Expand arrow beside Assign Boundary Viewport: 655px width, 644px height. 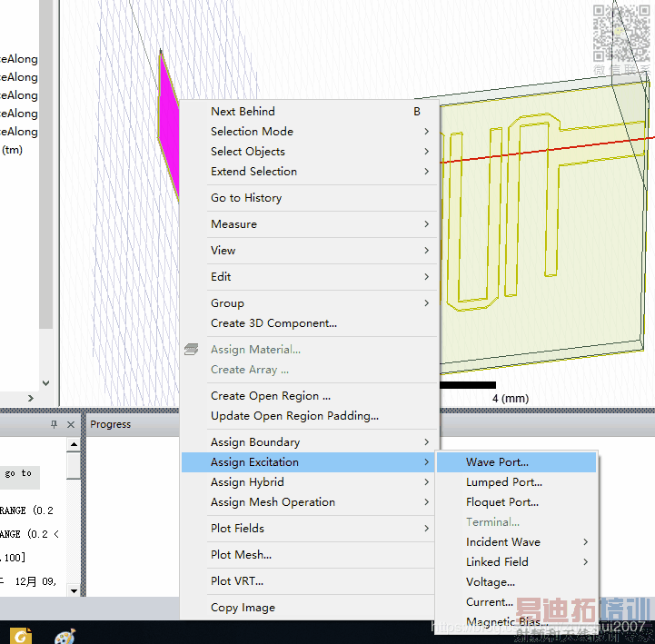[x=426, y=442]
